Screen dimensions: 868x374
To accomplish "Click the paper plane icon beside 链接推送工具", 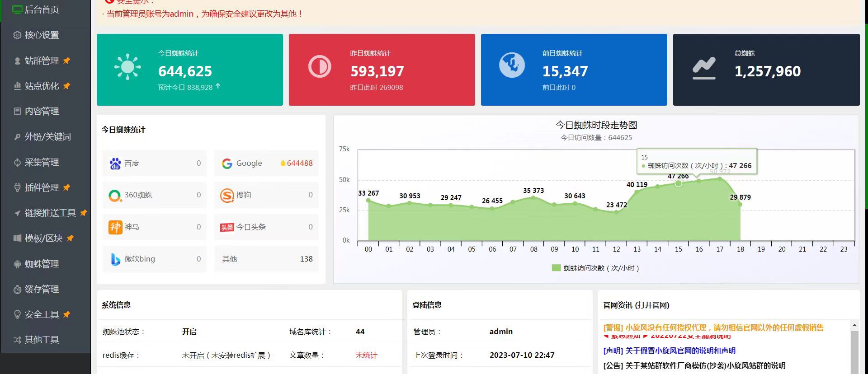I will (17, 213).
